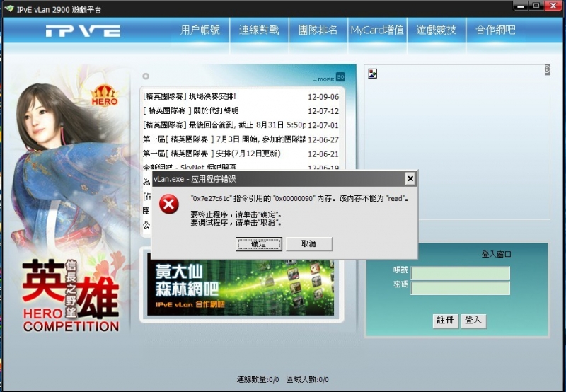Click the small circle bullet above news list
The height and width of the screenshot is (392, 566).
point(146,76)
